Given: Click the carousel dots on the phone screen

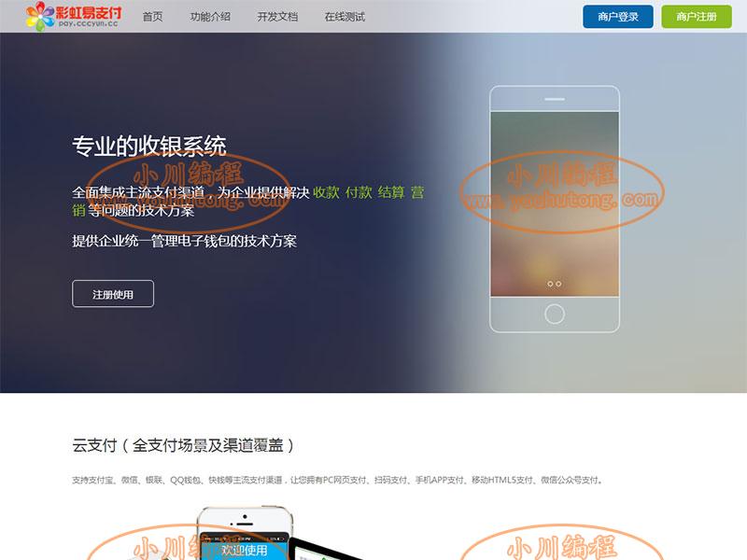Looking at the screenshot, I should [x=555, y=284].
